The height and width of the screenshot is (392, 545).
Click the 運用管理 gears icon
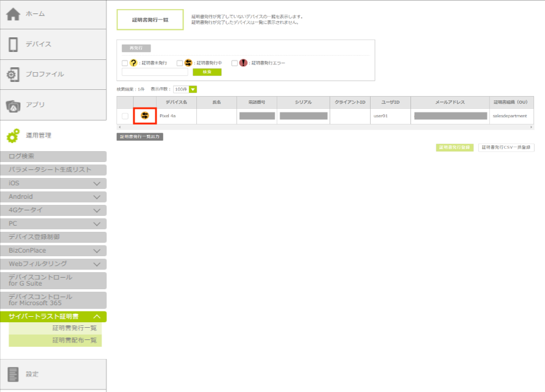click(13, 135)
